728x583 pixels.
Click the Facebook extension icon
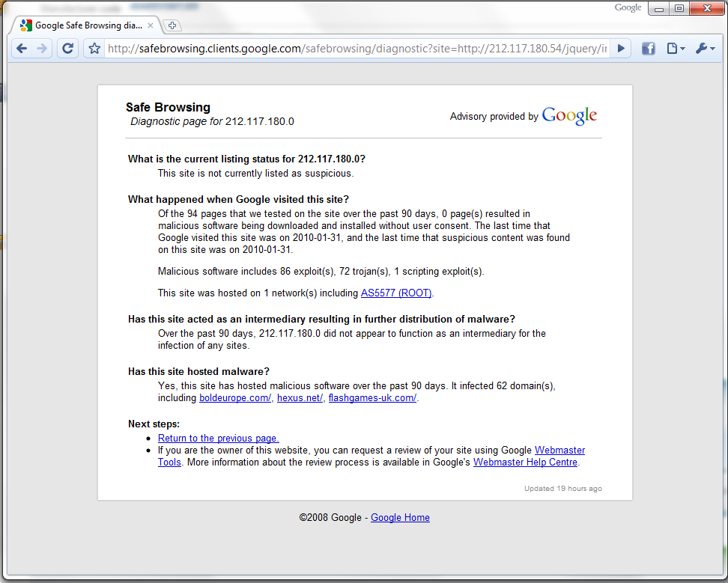[649, 49]
